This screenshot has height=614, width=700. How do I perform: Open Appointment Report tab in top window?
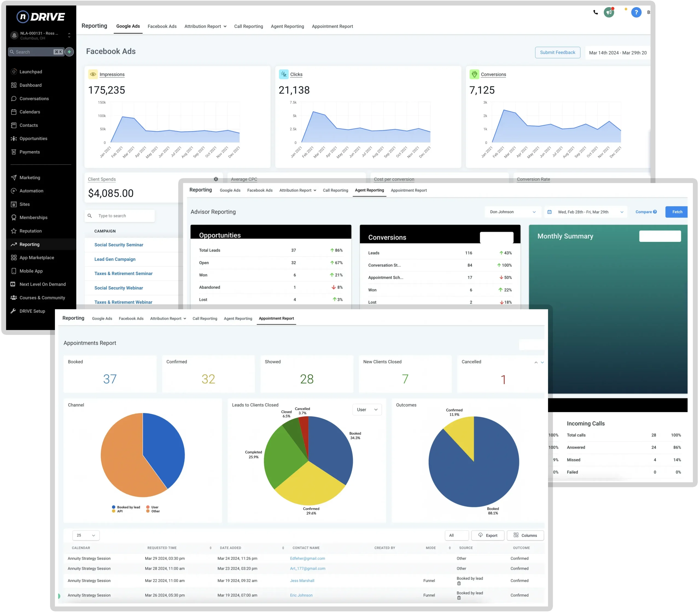[332, 26]
